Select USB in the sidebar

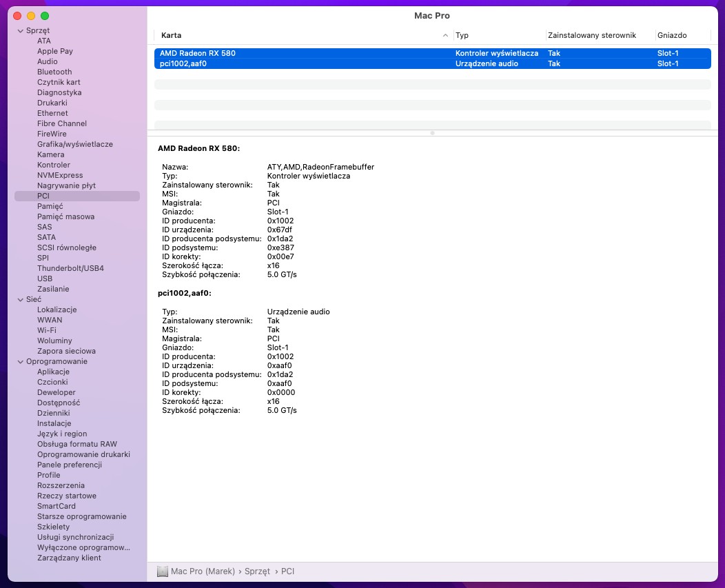coord(45,278)
